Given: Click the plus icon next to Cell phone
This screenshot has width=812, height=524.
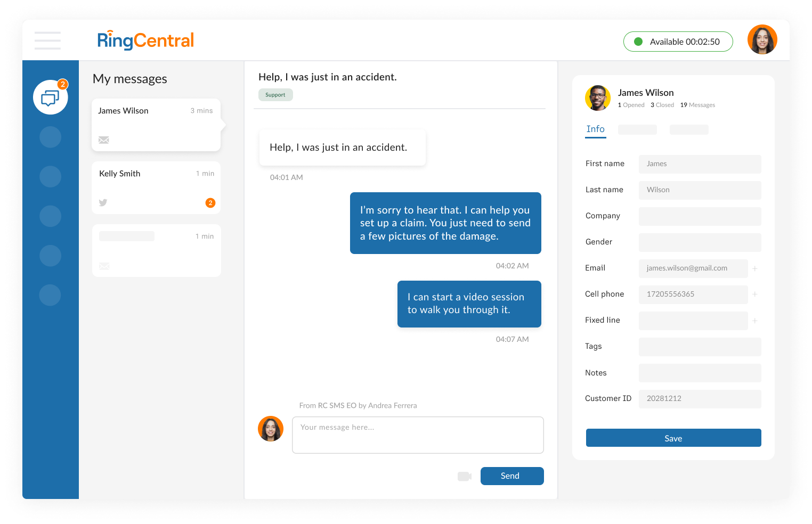Looking at the screenshot, I should point(755,294).
